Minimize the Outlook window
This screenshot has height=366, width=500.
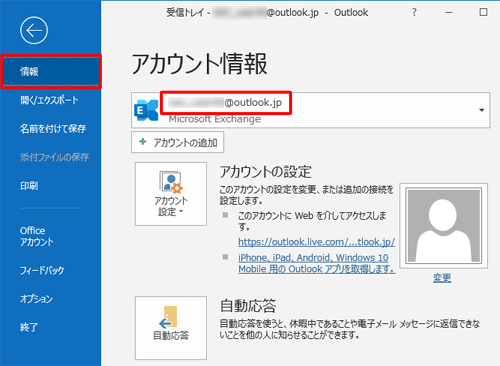(449, 13)
